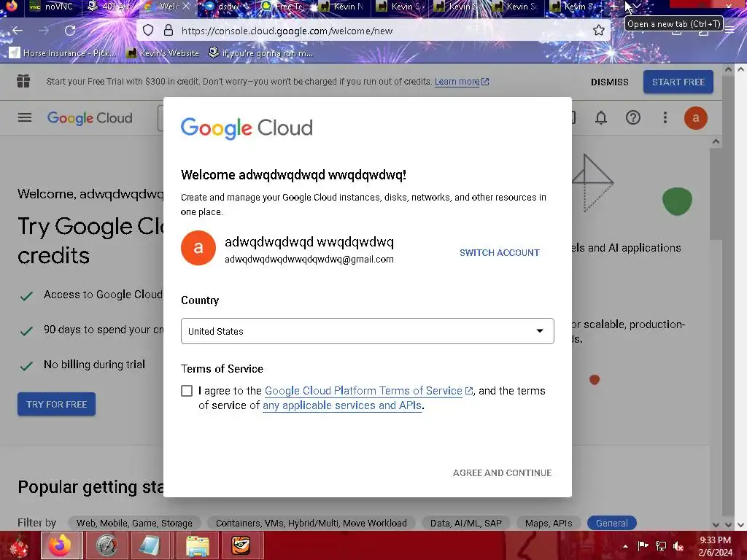The width and height of the screenshot is (747, 560).
Task: Open the Country dropdown showing United States
Action: tap(368, 331)
